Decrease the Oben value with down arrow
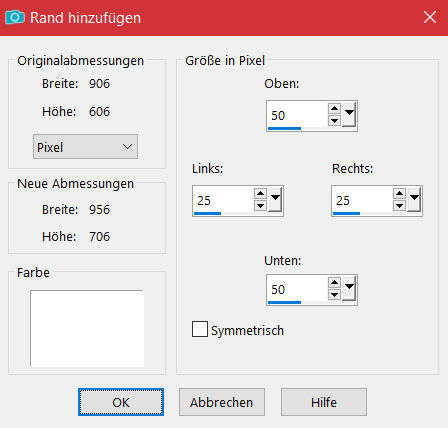The width and height of the screenshot is (448, 428). (334, 121)
